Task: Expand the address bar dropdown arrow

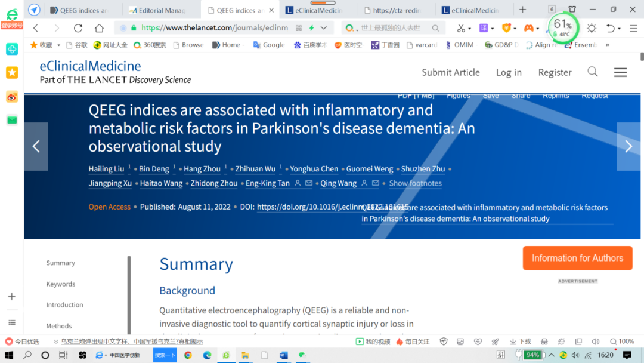Action: (x=324, y=28)
